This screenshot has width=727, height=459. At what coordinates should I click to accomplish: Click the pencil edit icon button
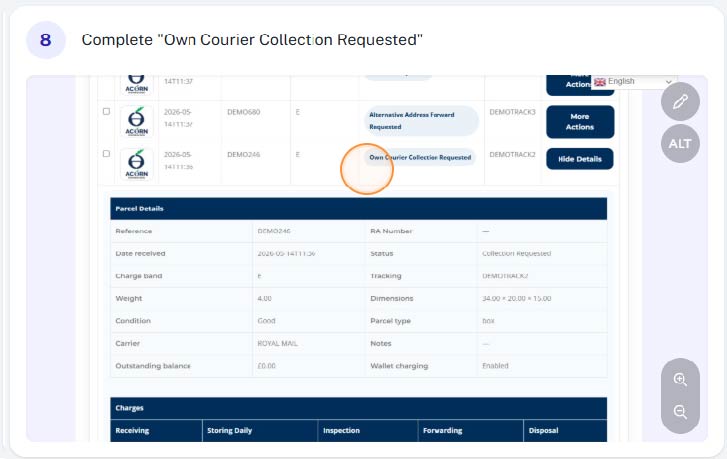[x=680, y=102]
